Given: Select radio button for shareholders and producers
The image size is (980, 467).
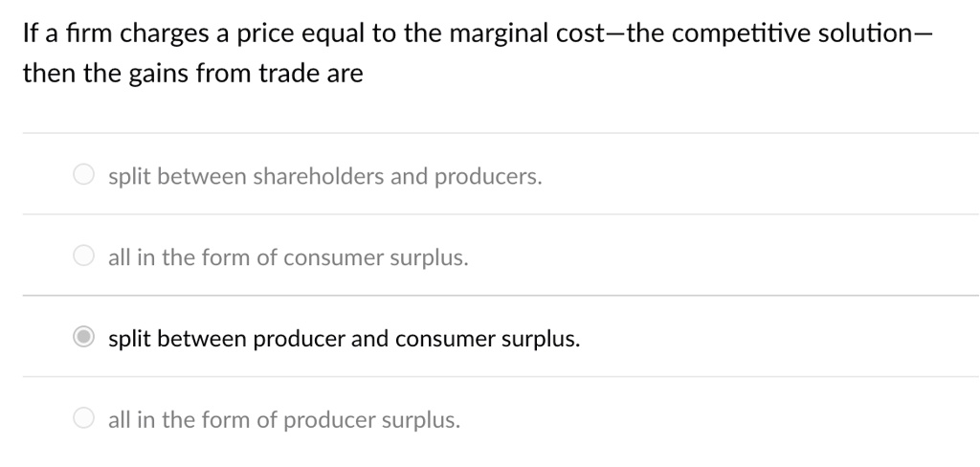Looking at the screenshot, I should tap(84, 174).
